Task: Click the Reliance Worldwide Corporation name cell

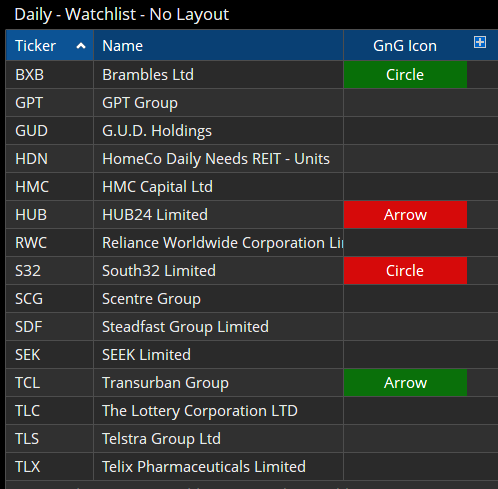Action: (x=218, y=243)
